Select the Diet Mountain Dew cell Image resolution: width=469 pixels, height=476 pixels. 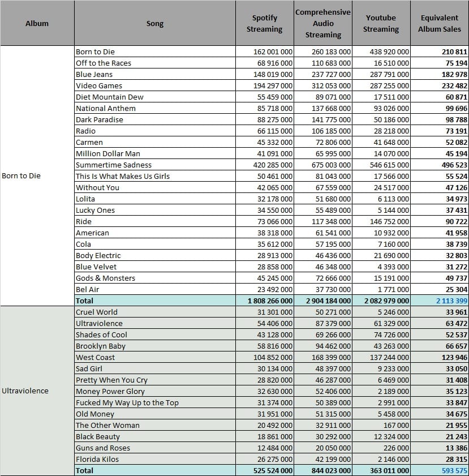[x=154, y=97]
